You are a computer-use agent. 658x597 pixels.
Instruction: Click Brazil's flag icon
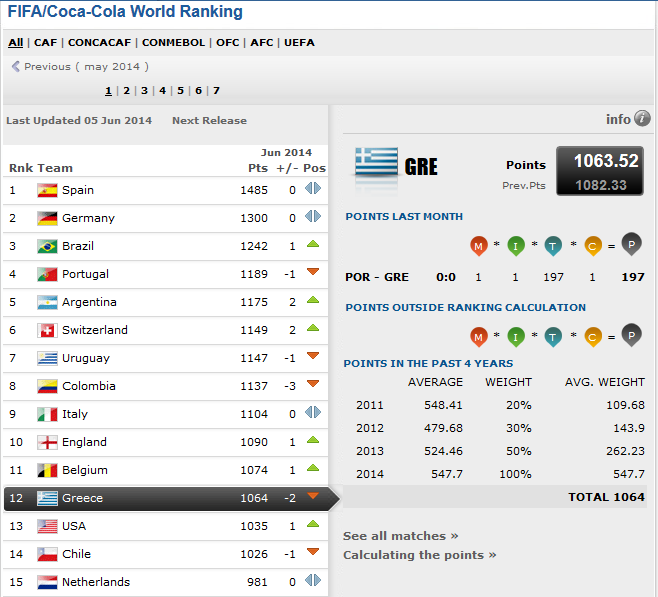coord(47,246)
